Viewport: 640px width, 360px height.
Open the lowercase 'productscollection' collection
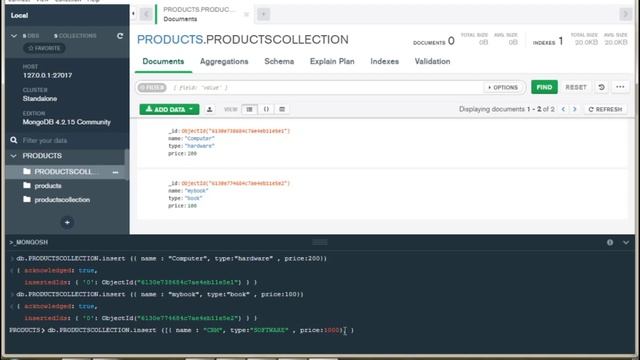(62, 200)
